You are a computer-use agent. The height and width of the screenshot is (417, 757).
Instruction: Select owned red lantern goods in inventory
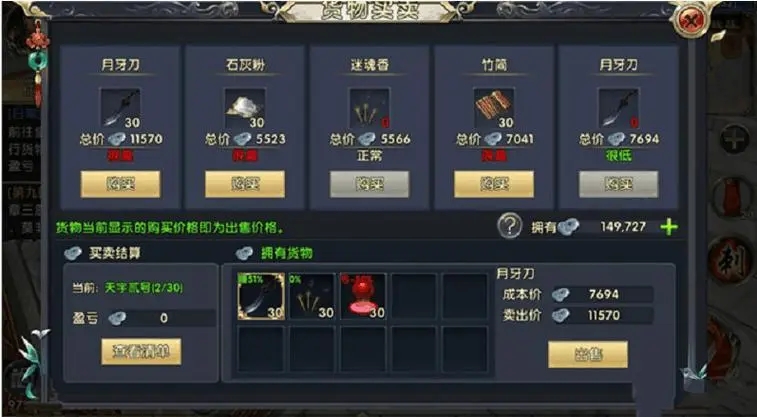coord(364,296)
